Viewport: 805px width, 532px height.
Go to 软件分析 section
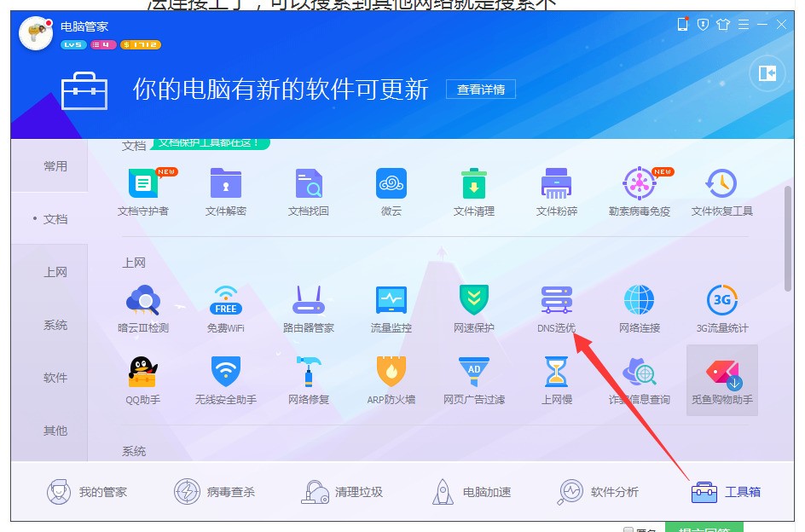598,492
